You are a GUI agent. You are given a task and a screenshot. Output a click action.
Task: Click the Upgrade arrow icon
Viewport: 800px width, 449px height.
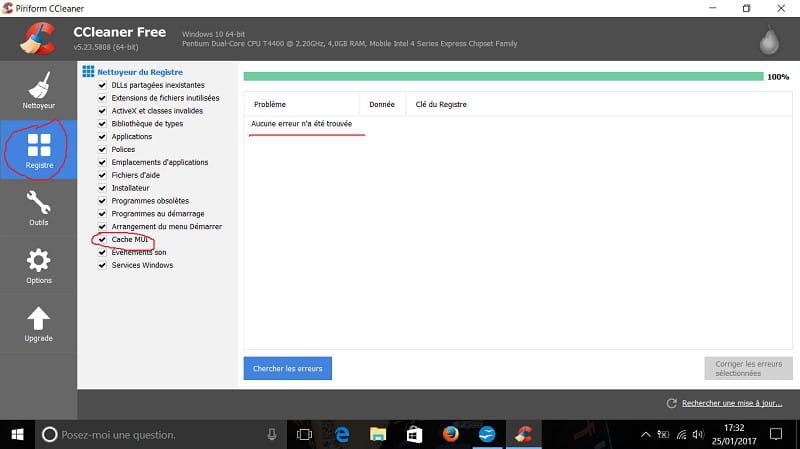(x=38, y=318)
